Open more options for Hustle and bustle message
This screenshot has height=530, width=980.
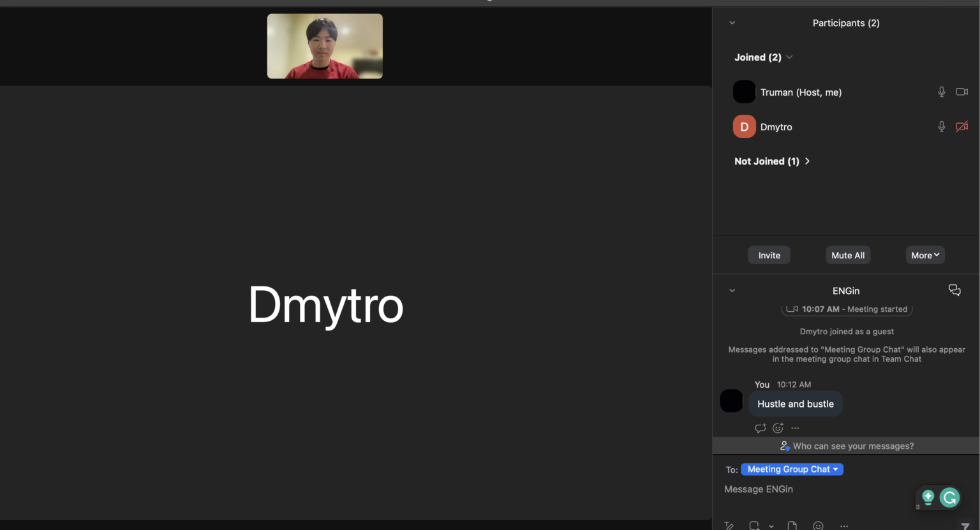795,428
